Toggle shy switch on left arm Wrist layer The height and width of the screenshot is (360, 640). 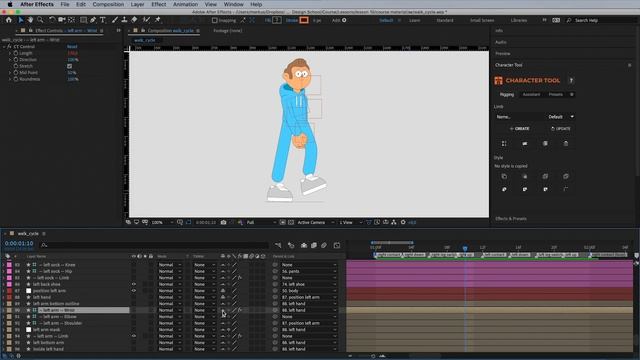223,310
